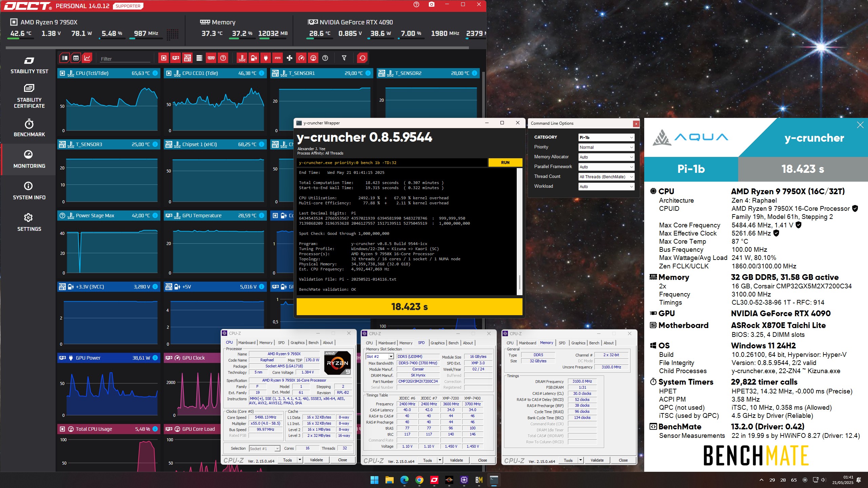The image size is (868, 488).
Task: Toggle the temperature sensor type filter
Action: click(242, 58)
